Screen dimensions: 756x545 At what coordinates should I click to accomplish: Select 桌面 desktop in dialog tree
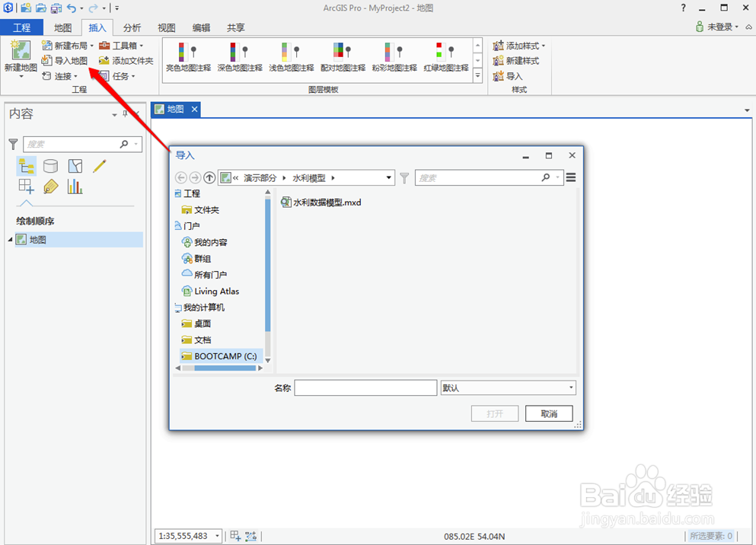coord(196,323)
